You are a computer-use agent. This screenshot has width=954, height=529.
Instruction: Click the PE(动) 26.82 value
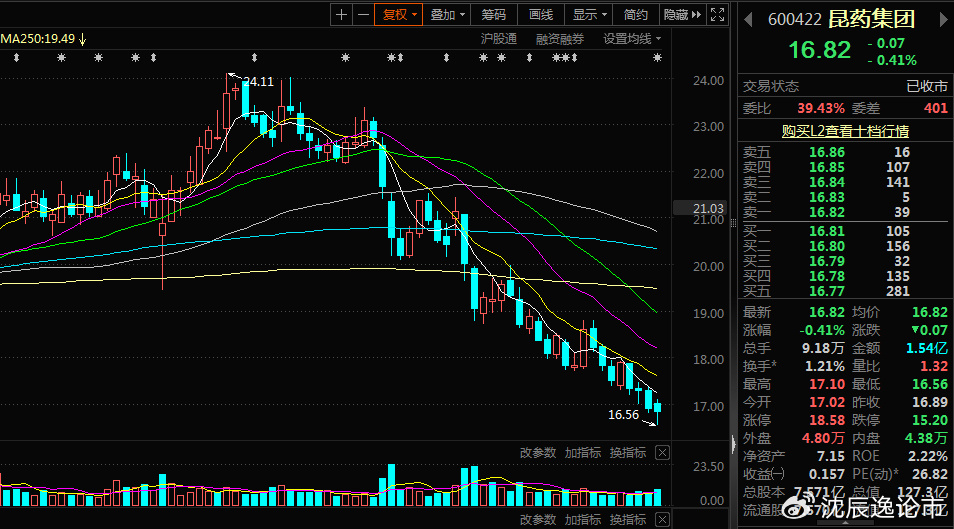pyautogui.click(x=930, y=474)
